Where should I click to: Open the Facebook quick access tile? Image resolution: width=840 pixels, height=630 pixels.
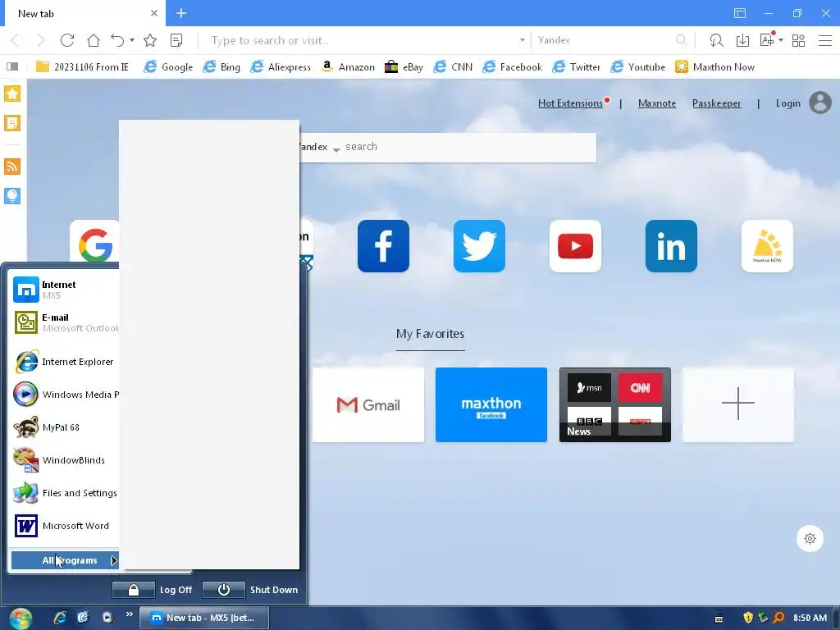(x=384, y=246)
